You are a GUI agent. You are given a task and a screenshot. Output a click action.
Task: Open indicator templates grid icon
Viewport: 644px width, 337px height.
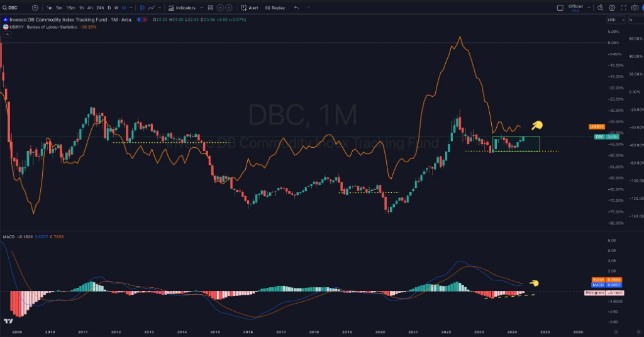tap(210, 8)
